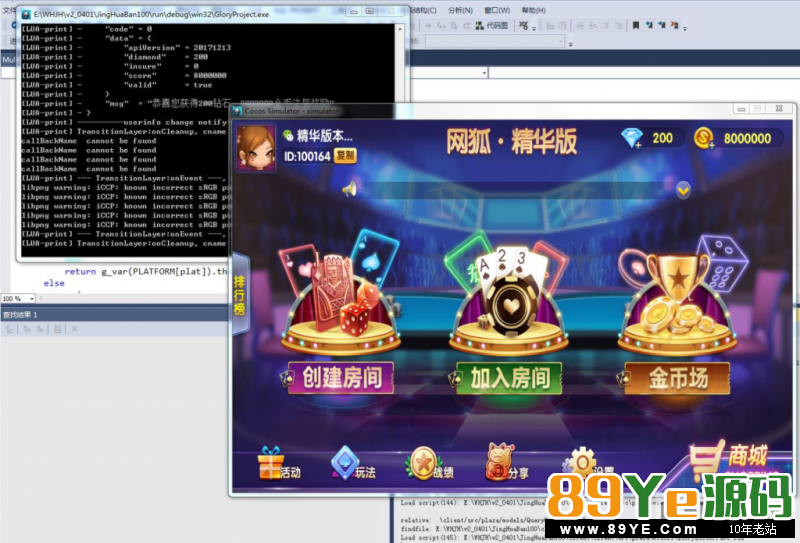The width and height of the screenshot is (800, 543).
Task: Toggle bookmark with the black bookmark icon
Action: coord(636,26)
